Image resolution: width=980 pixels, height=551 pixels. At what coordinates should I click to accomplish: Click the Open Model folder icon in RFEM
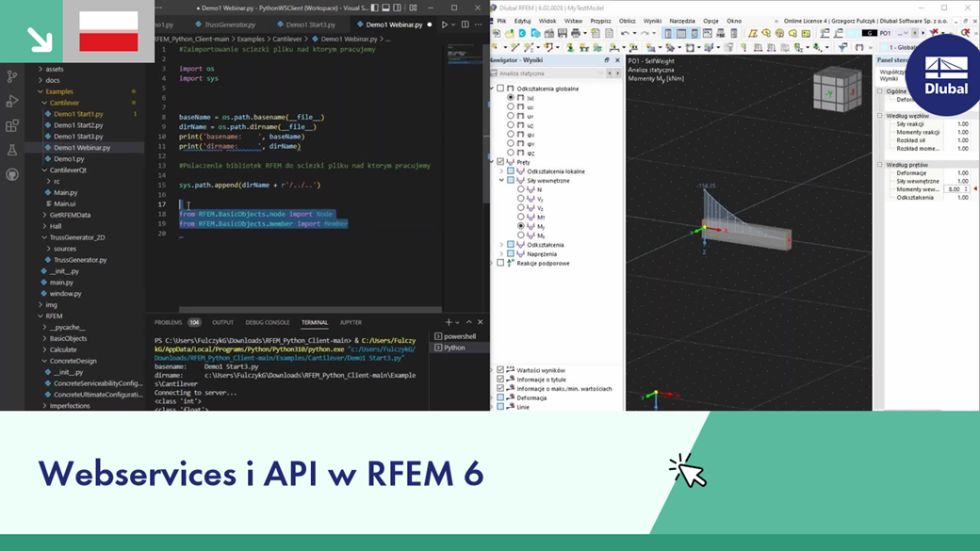click(x=510, y=33)
